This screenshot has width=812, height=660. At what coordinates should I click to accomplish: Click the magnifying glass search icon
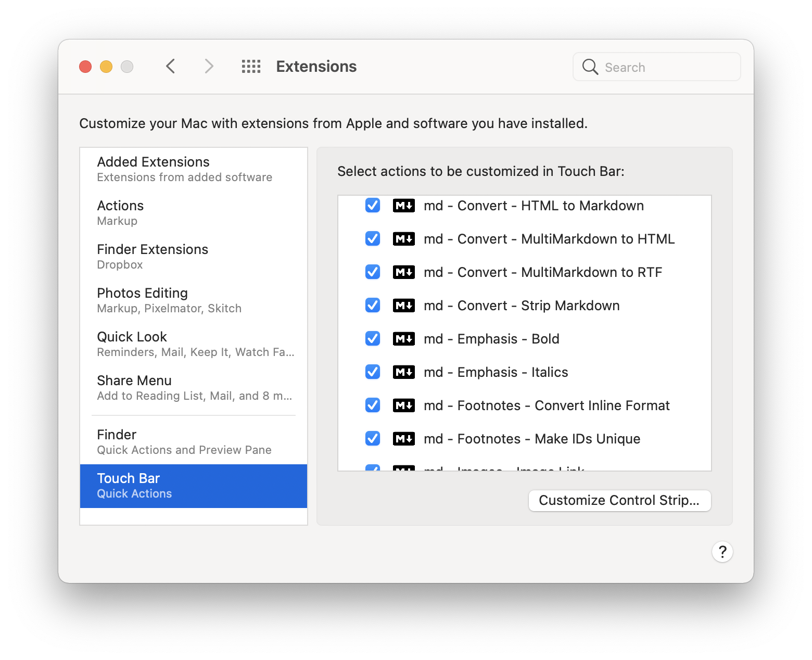coord(590,67)
